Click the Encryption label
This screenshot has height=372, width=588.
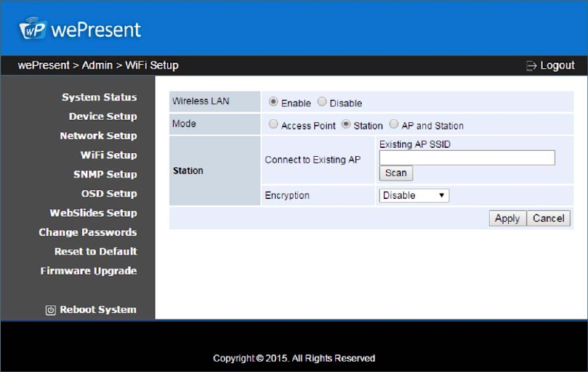pyautogui.click(x=287, y=195)
